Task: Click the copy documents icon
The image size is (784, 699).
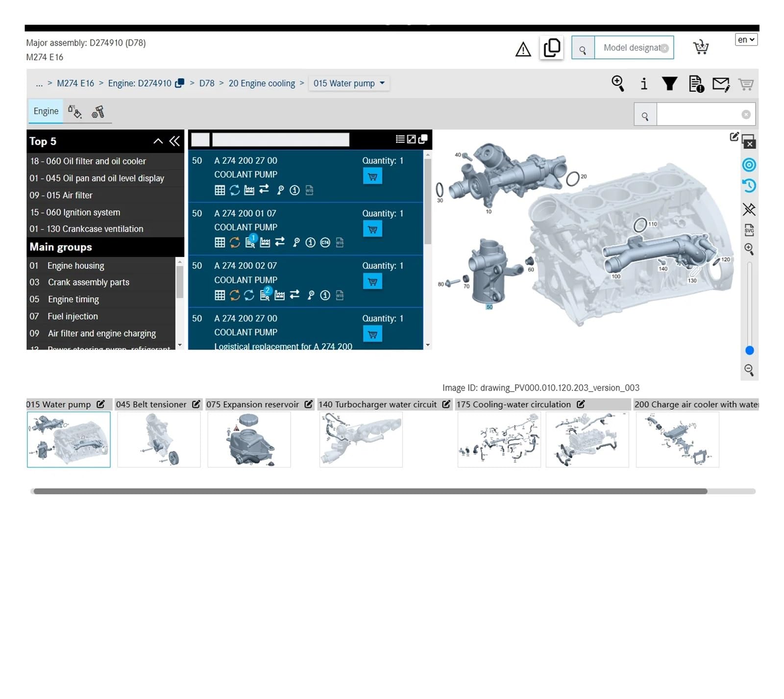Action: [x=552, y=48]
